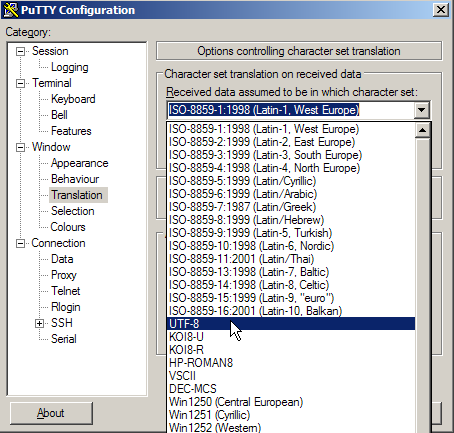
Task: Click the About button
Action: click(x=51, y=413)
